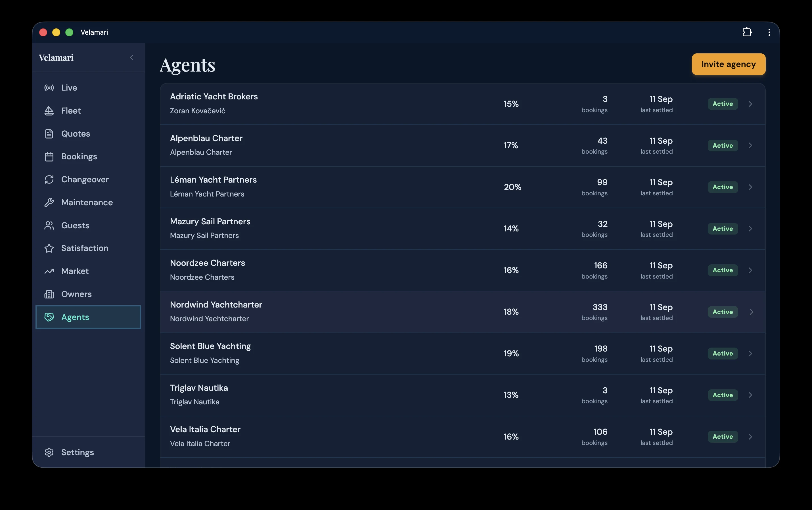Open Settings from the sidebar
This screenshot has height=510, width=812.
tap(88, 452)
